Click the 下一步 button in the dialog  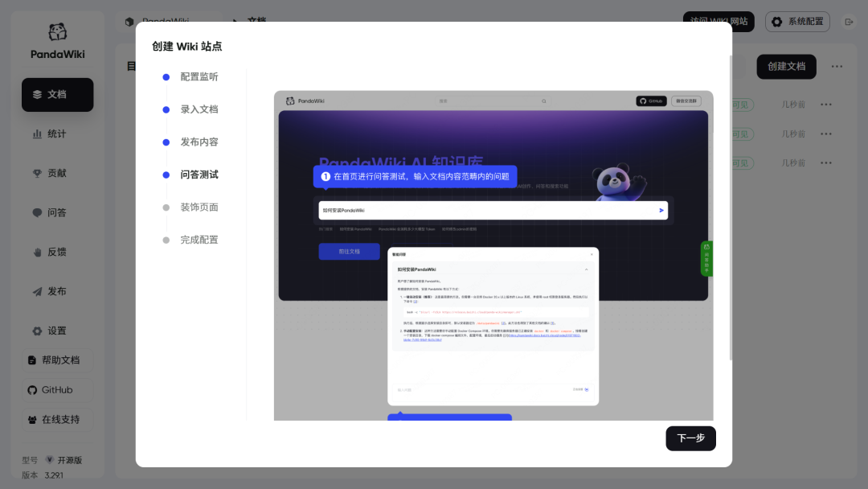(x=690, y=438)
